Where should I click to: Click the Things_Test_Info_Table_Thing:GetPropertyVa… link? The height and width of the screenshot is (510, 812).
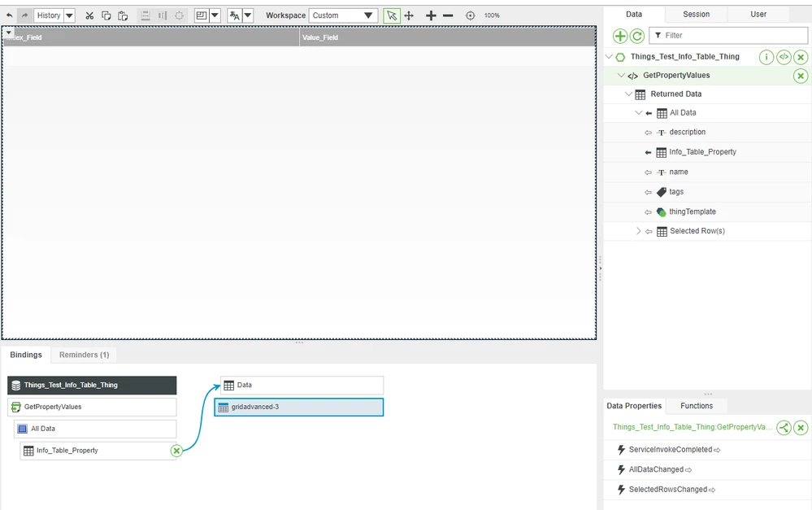[x=693, y=427]
